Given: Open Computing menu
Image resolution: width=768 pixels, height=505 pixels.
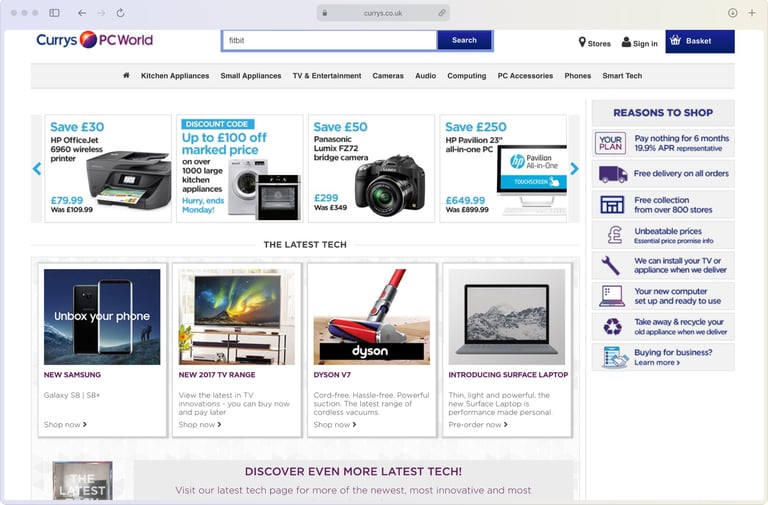Looking at the screenshot, I should pos(467,76).
